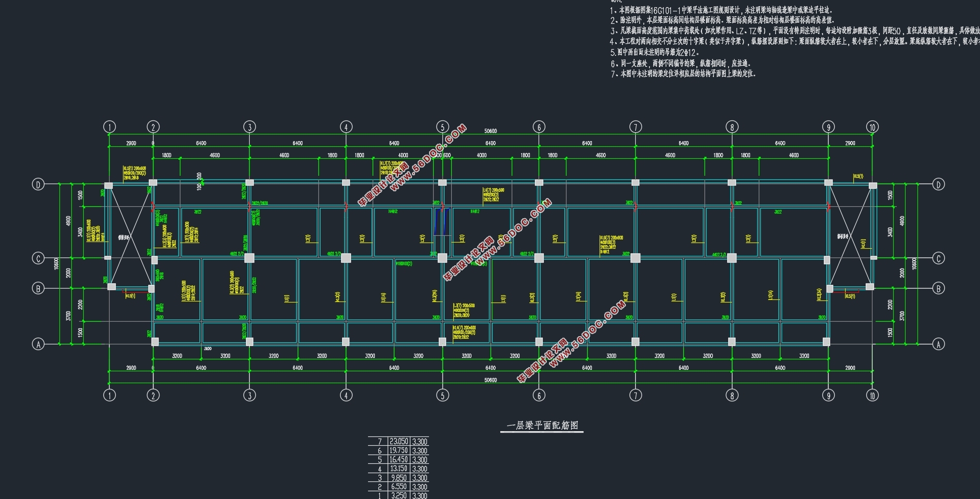The height and width of the screenshot is (499, 980).
Task: Select note 6 line beginning 同一支座处
Action: (x=680, y=64)
